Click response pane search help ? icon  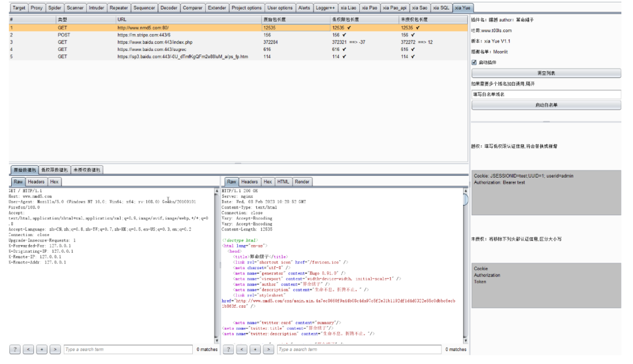point(228,349)
